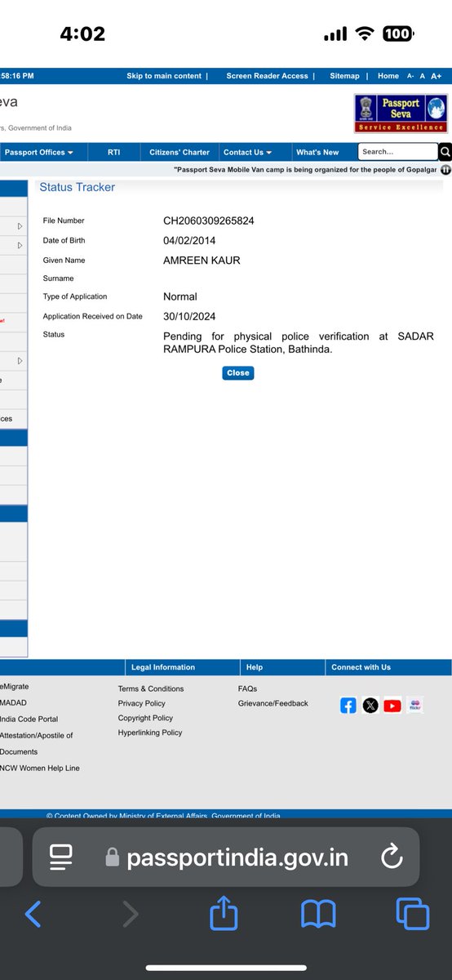This screenshot has width=452, height=980.
Task: Click the Status Tracker heading
Action: [x=78, y=187]
